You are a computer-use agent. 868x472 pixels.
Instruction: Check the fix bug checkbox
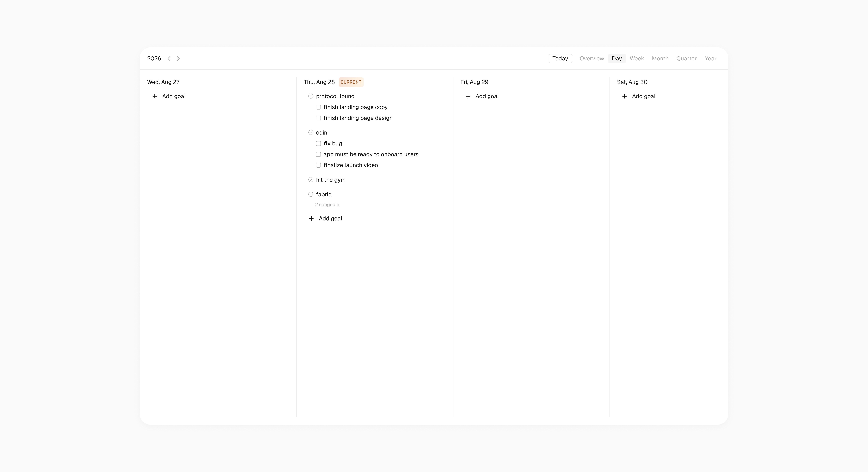[318, 144]
